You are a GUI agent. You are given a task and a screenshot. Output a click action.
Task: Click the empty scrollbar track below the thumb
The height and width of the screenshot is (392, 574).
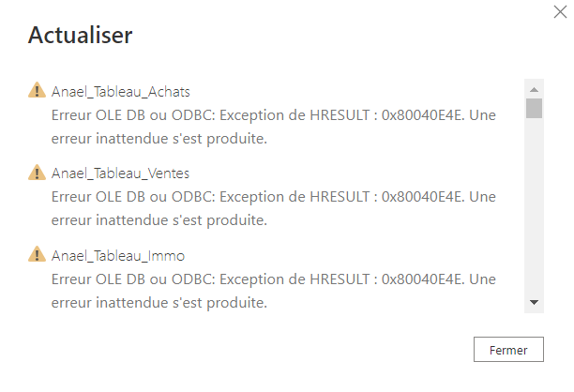pos(534,207)
